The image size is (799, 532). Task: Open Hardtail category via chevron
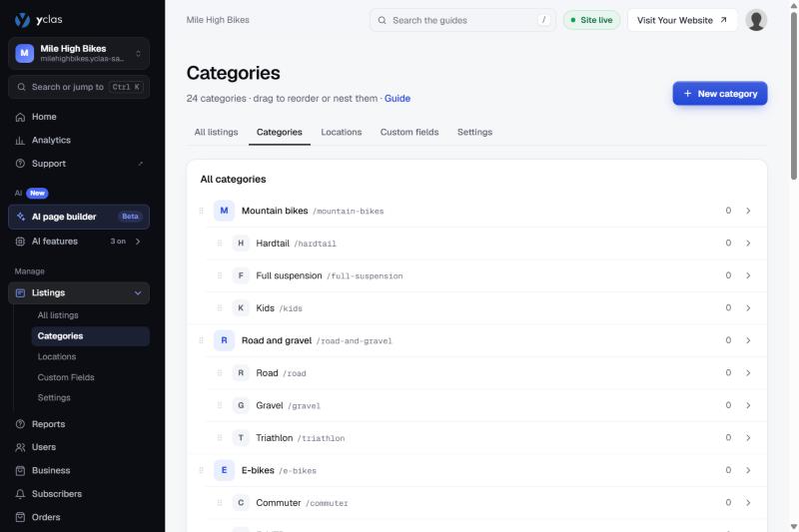coord(748,244)
